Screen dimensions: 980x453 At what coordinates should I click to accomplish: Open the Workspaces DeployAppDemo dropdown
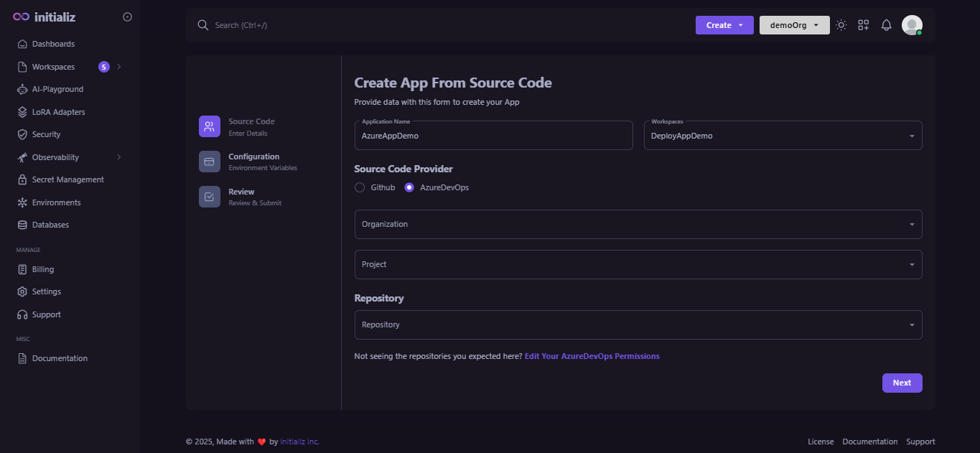click(783, 135)
